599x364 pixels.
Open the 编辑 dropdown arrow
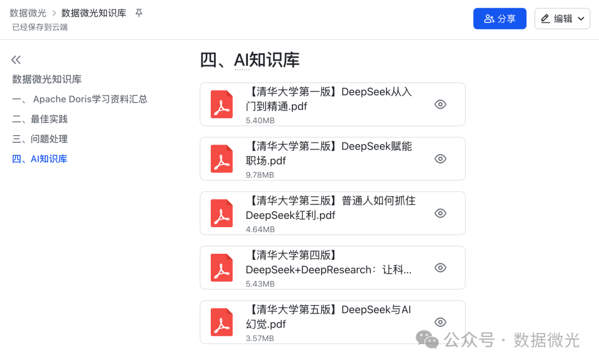(581, 18)
